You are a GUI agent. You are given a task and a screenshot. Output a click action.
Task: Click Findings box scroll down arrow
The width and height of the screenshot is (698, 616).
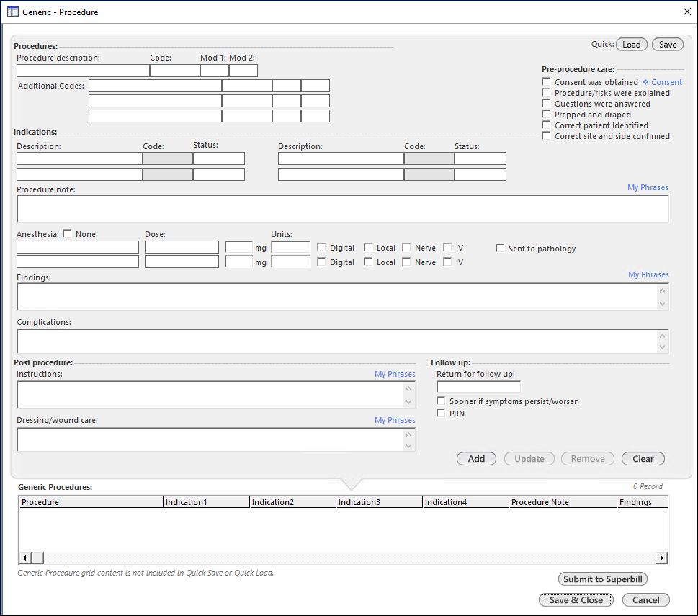pos(663,303)
